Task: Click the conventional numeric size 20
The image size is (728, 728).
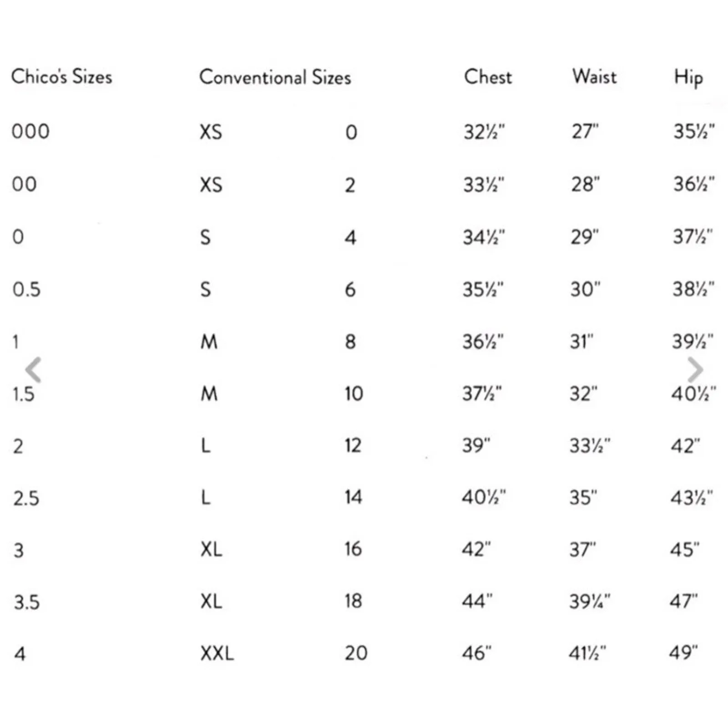Action: click(356, 653)
